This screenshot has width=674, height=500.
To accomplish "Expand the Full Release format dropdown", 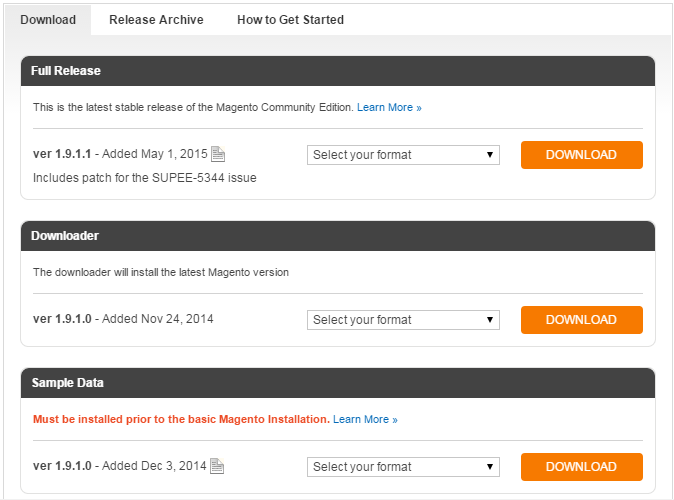I will (x=403, y=155).
